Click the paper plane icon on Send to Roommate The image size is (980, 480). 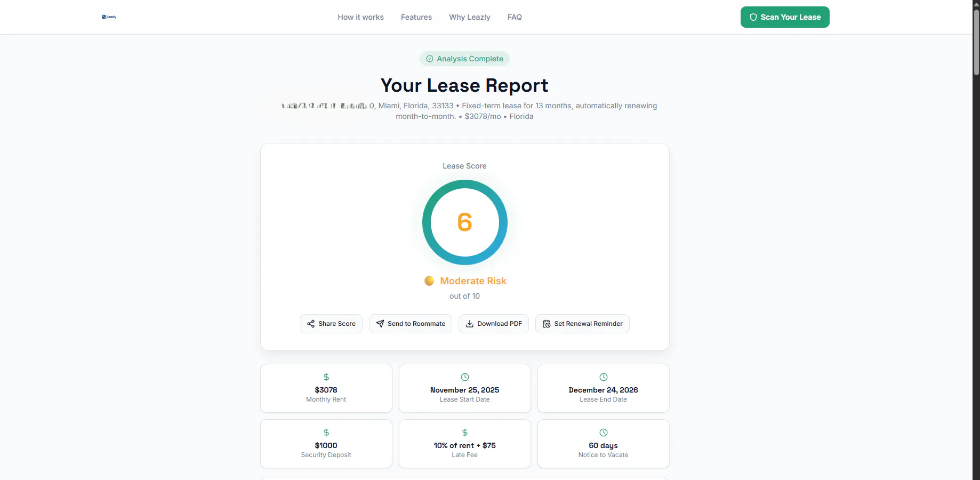click(x=380, y=324)
